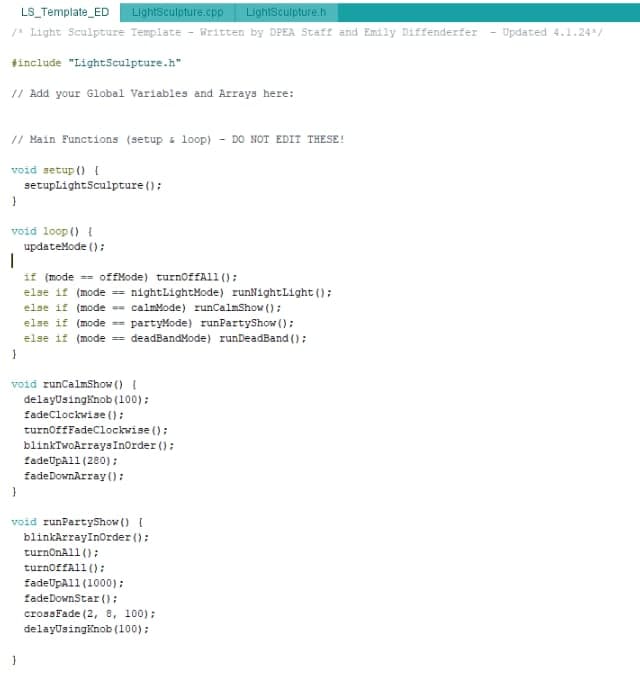This screenshot has height=680, width=640.
Task: Open the LightSculpture.cpp tab
Action: click(178, 12)
